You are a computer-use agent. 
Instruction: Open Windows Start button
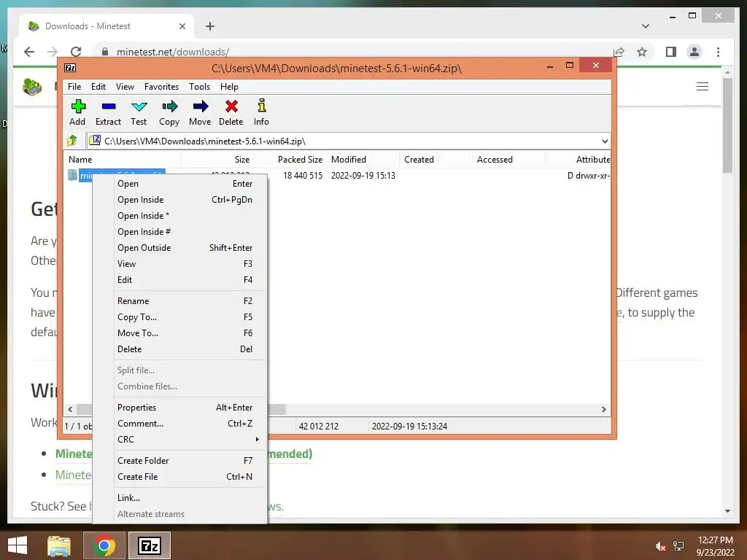(x=18, y=545)
